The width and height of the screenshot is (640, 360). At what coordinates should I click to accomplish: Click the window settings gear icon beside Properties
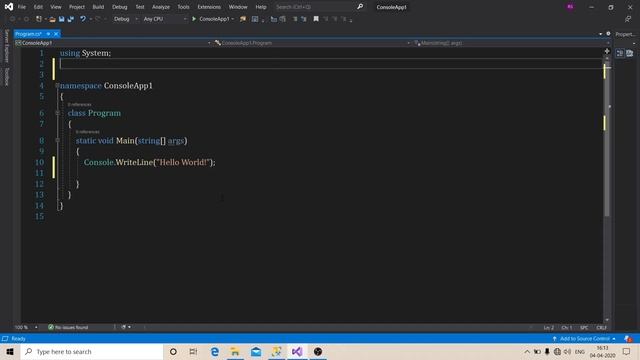click(x=608, y=34)
